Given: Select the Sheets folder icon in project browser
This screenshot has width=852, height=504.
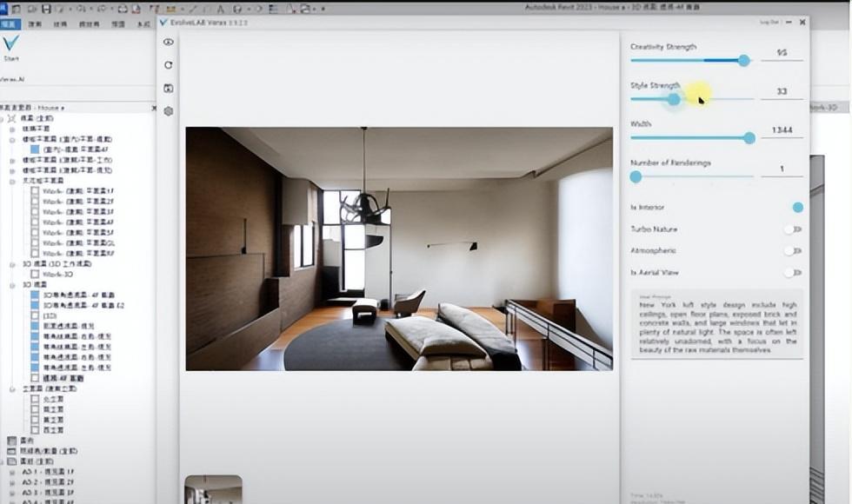Looking at the screenshot, I should (x=11, y=461).
